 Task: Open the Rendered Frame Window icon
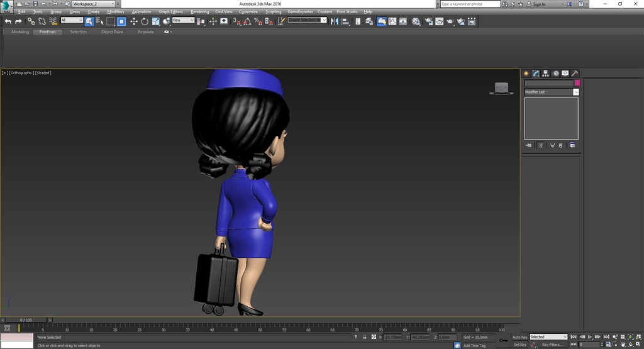pos(440,21)
